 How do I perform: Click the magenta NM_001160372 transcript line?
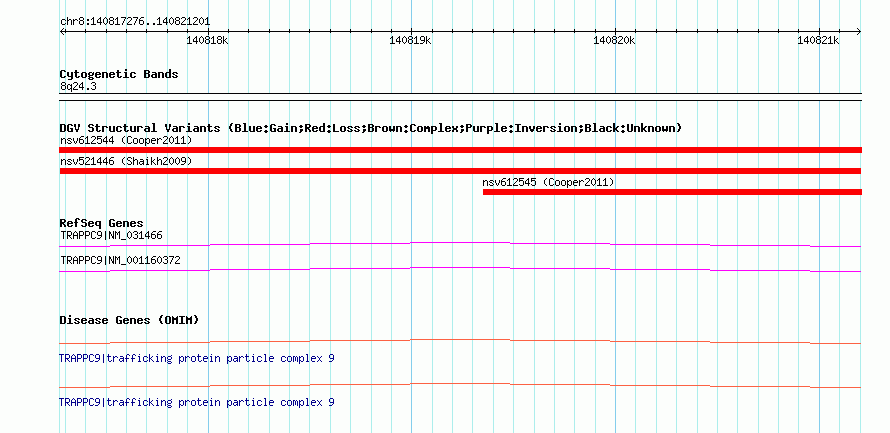(460, 269)
